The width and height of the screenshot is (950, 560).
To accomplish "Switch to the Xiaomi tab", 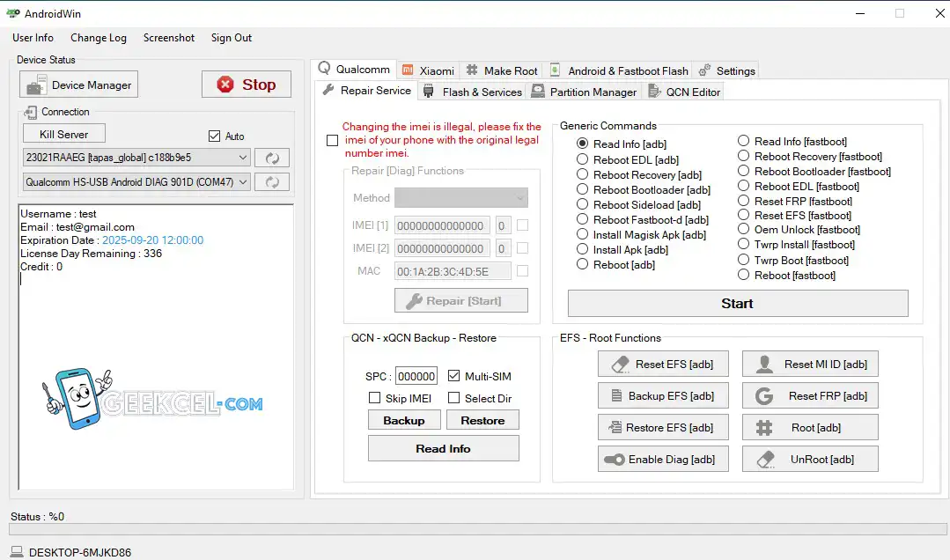I will coord(428,70).
